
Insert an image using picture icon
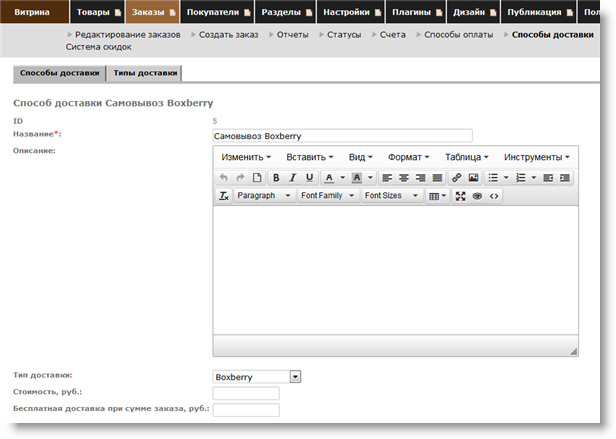point(473,178)
